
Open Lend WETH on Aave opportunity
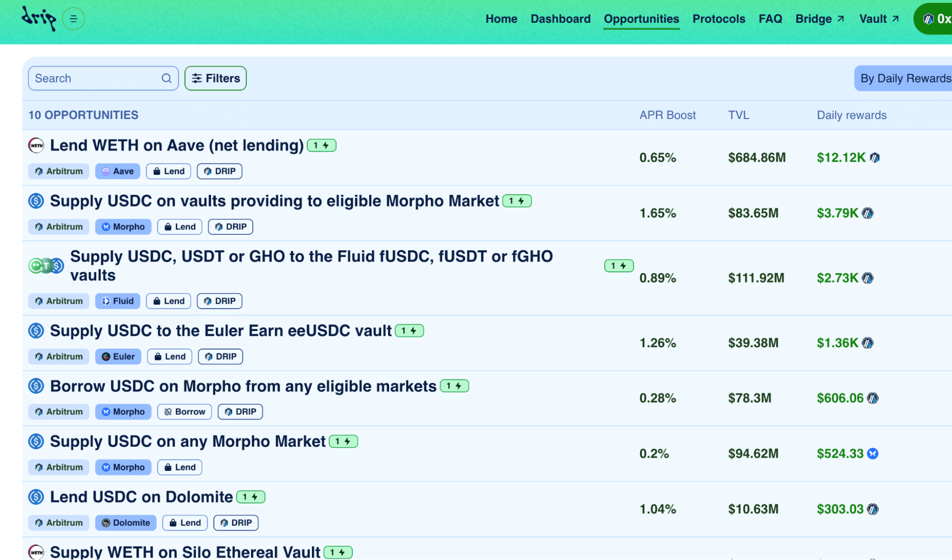[177, 146]
